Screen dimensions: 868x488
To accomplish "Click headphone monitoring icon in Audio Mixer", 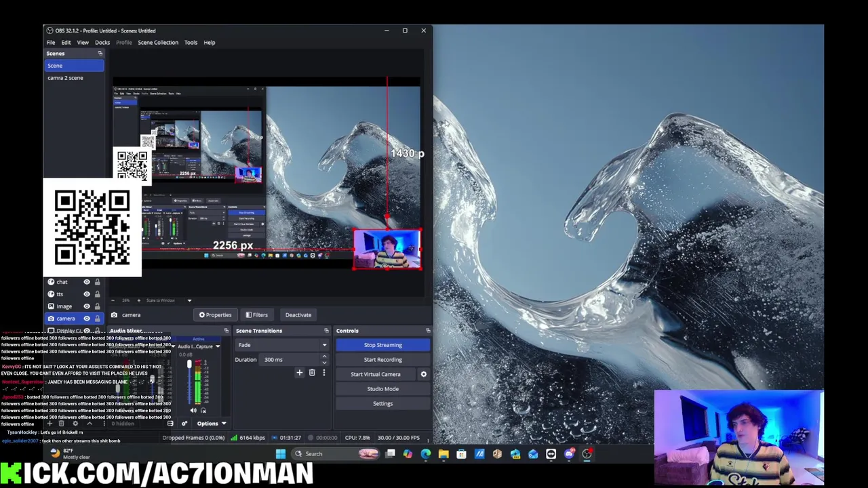I will point(203,410).
